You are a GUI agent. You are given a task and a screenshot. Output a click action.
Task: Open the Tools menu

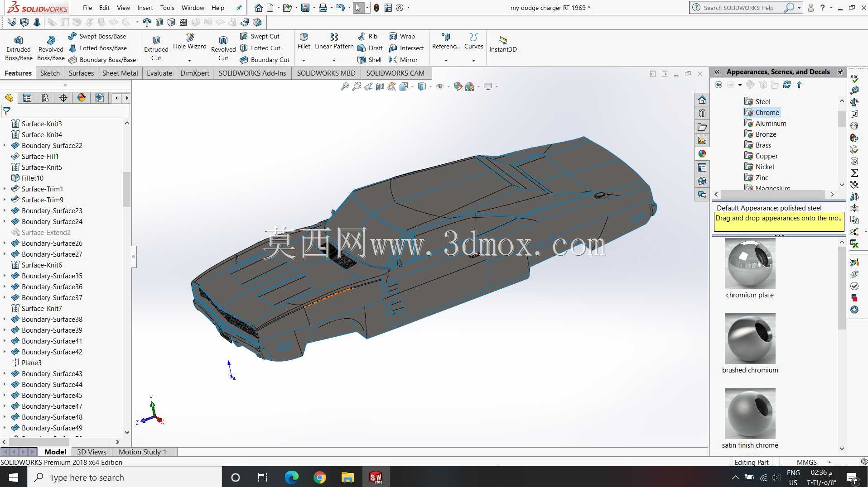pos(167,8)
